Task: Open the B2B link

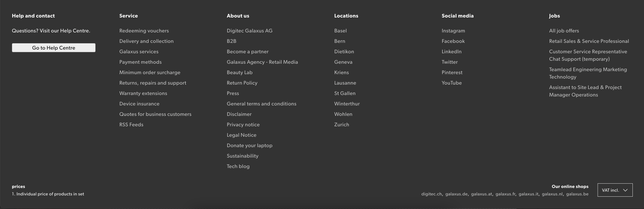Action: tap(231, 41)
